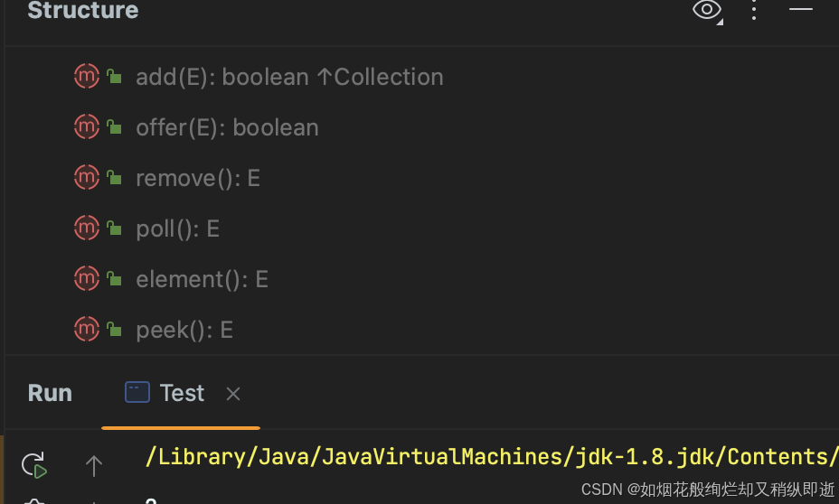
Task: Select poll(): E method entry
Action: [177, 229]
